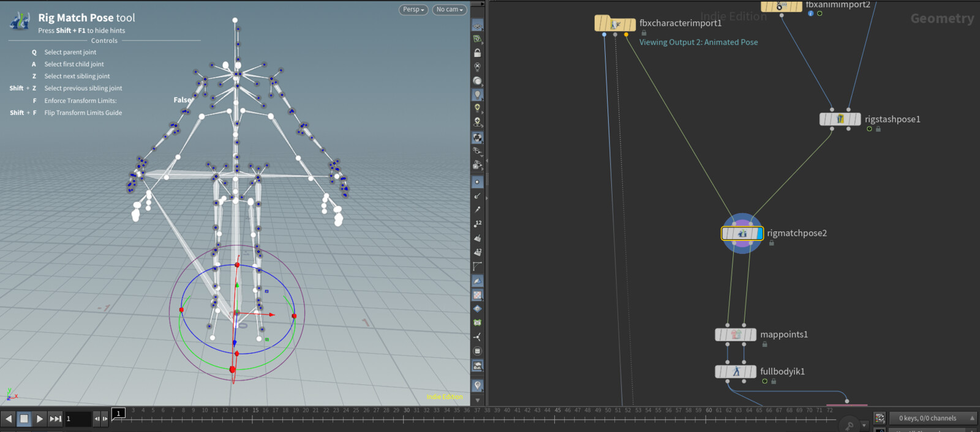
Task: Select the mappoints1 node
Action: pyautogui.click(x=736, y=335)
